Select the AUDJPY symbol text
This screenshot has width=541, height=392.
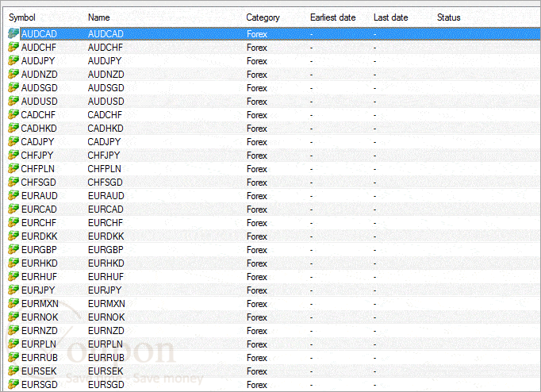[x=38, y=61]
